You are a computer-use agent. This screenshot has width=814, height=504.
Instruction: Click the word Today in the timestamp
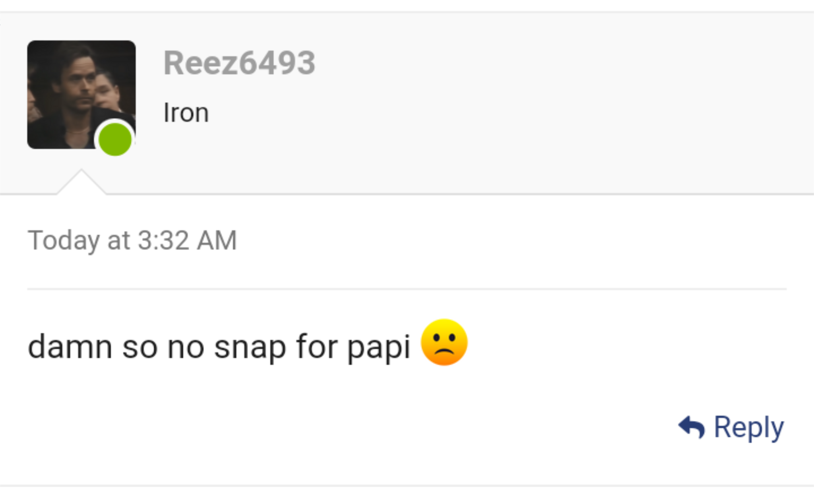[64, 240]
